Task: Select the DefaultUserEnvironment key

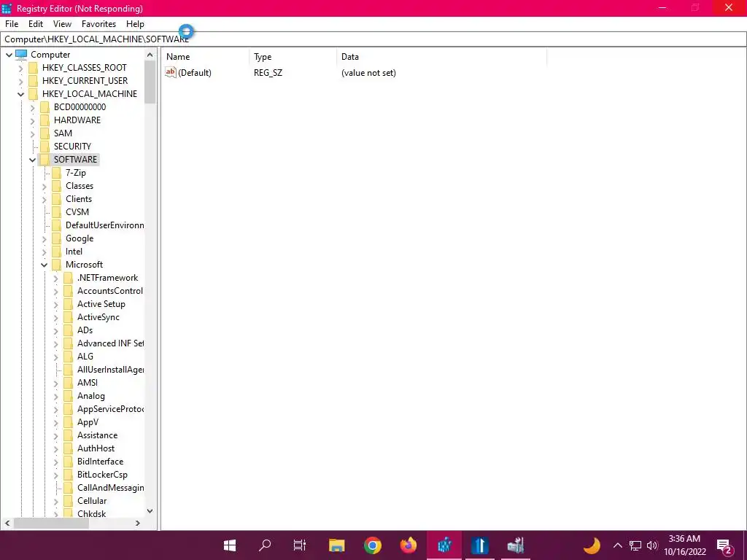Action: pyautogui.click(x=104, y=225)
